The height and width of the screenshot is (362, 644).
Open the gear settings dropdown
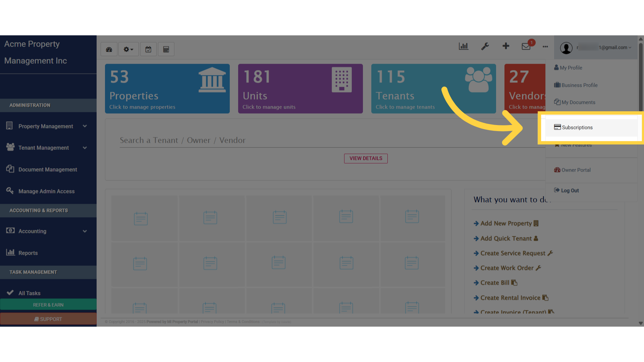(x=128, y=49)
